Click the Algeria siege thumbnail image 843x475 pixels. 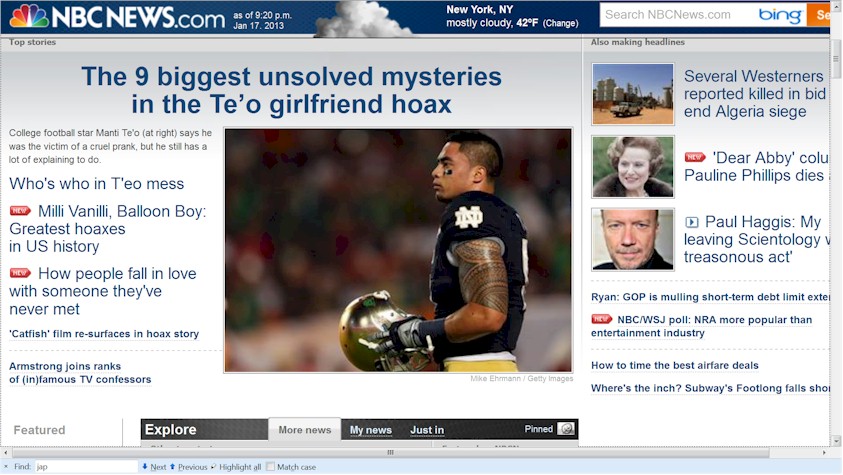point(633,94)
